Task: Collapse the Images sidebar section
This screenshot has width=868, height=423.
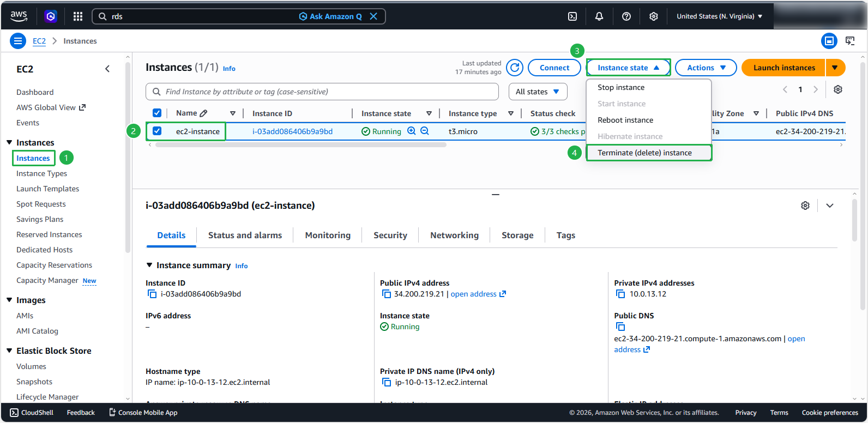Action: pos(9,300)
